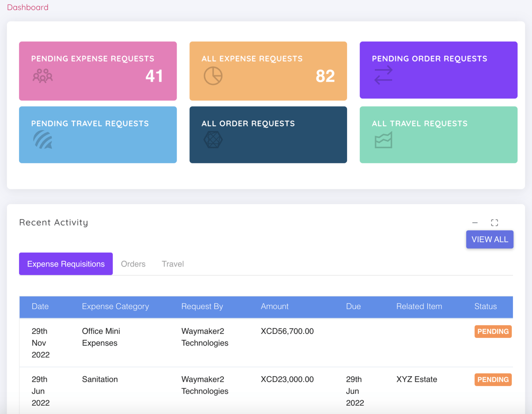Click the chart icon in All Travel Requests
The width and height of the screenshot is (532, 414).
coord(383,140)
